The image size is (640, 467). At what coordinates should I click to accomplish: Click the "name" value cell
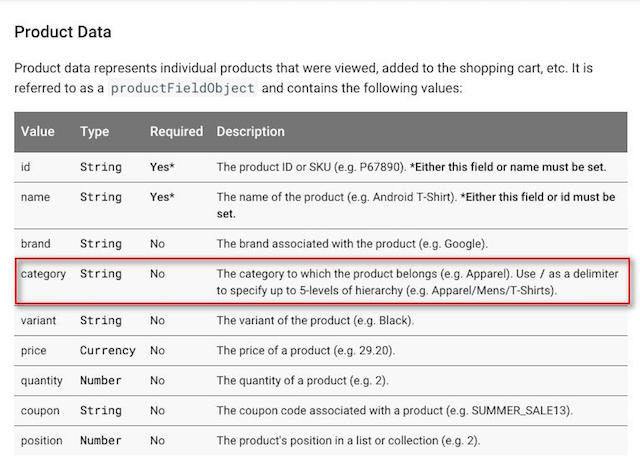[x=35, y=197]
